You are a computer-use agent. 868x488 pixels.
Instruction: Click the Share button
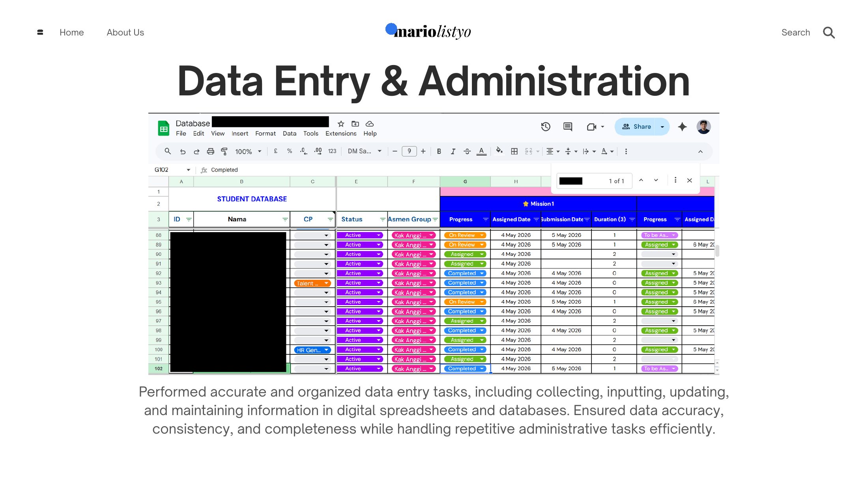coord(635,127)
